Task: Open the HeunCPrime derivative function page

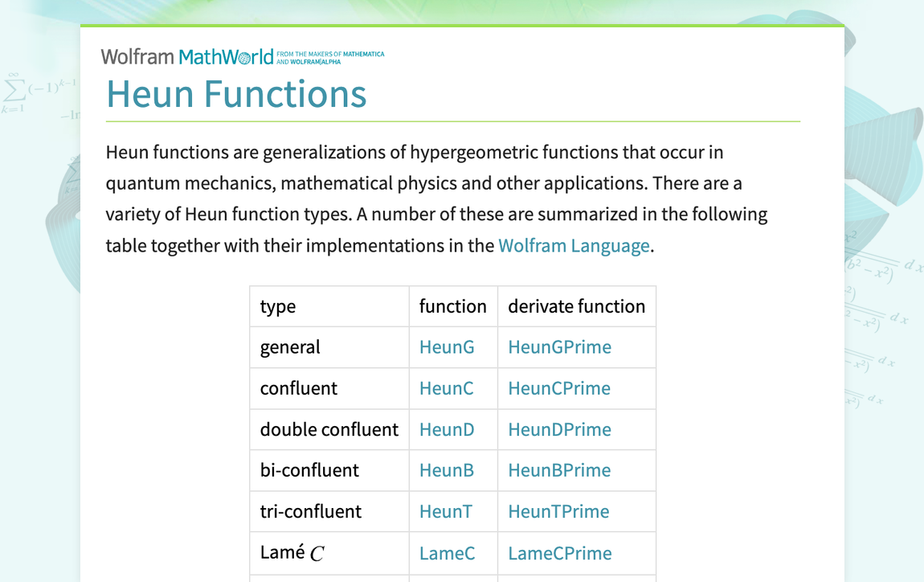Action: (x=558, y=388)
